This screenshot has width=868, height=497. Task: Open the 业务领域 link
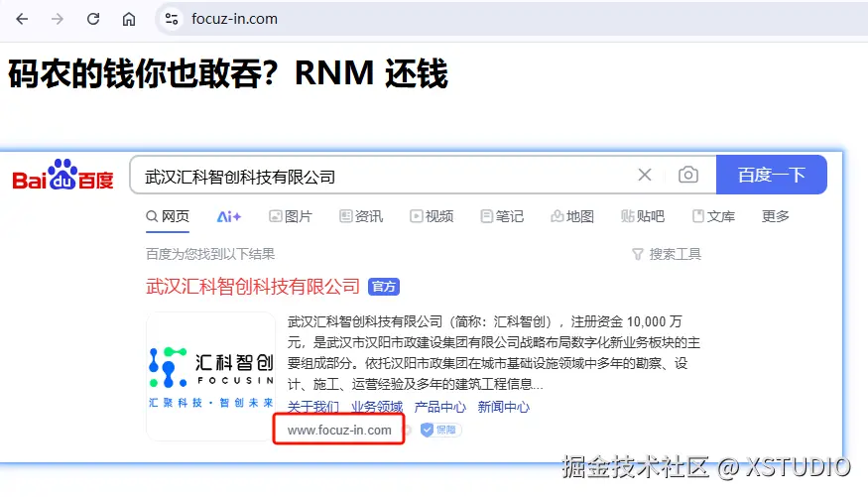click(x=377, y=407)
